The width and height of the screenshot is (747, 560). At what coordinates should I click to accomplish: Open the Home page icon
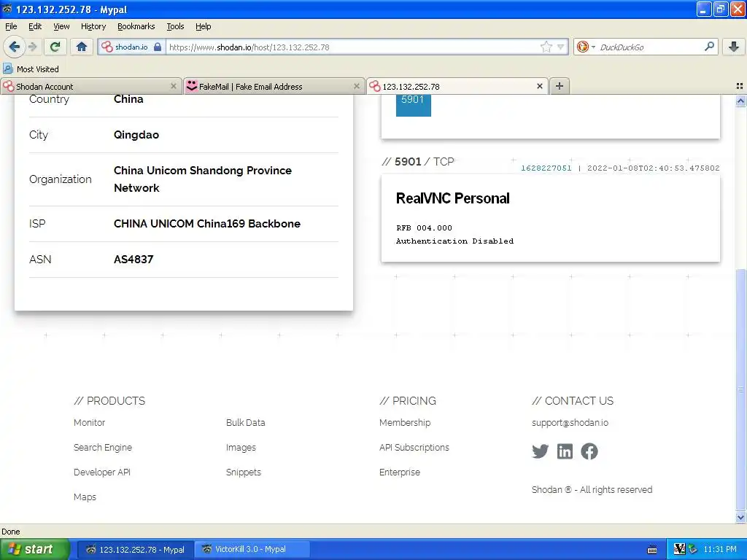(x=82, y=47)
